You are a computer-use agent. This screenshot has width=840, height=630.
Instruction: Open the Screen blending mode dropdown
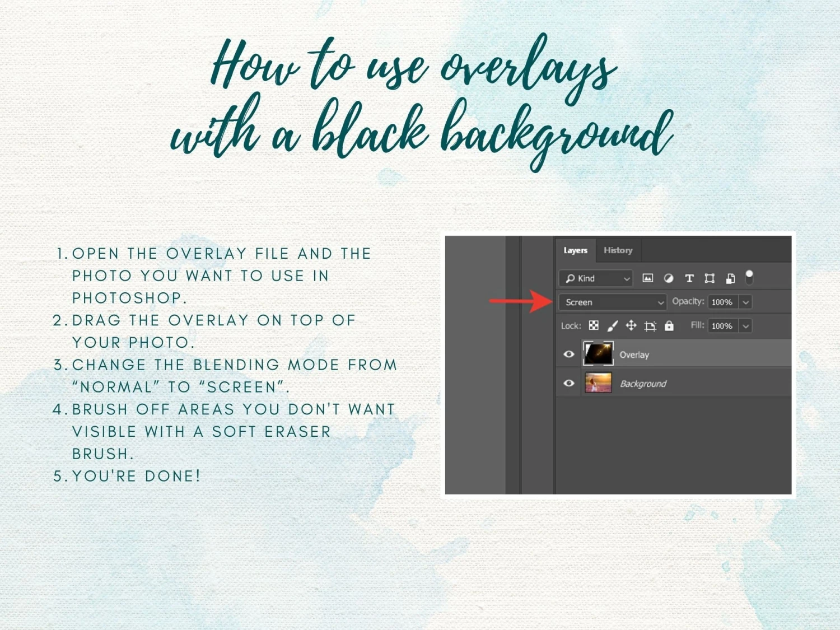613,302
